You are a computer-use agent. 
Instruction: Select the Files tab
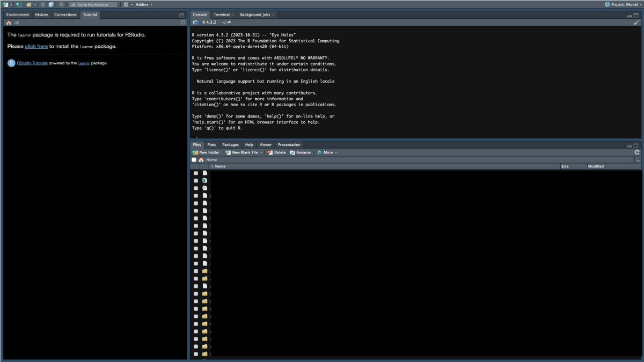pos(197,144)
